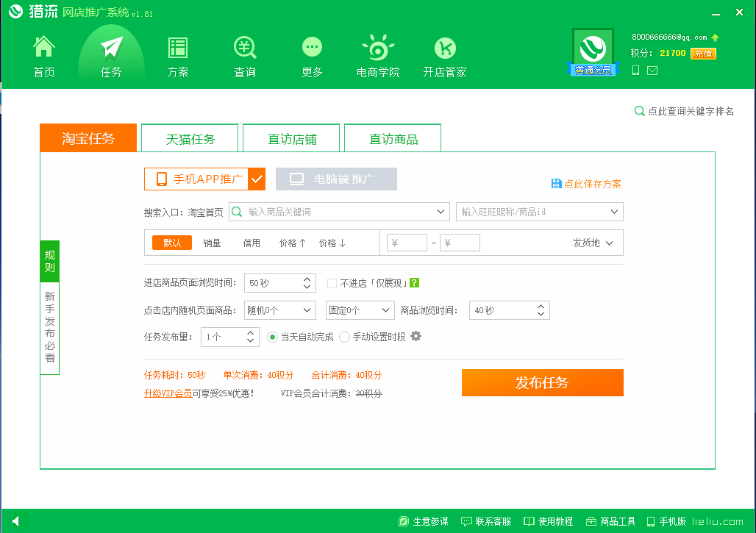Click the 充值 recharge button
Image resolution: width=756 pixels, height=533 pixels.
pos(704,54)
